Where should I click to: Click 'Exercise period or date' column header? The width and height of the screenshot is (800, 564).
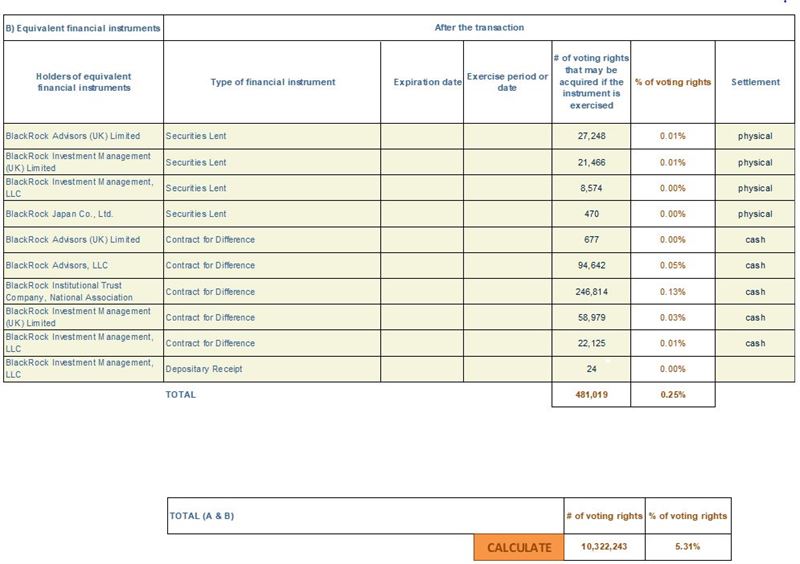508,82
